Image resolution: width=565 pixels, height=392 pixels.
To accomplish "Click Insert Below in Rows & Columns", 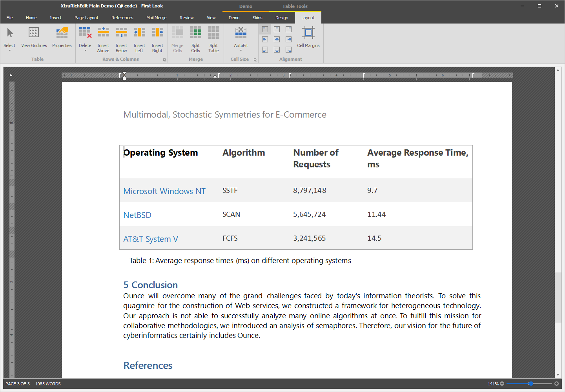I will (121, 39).
